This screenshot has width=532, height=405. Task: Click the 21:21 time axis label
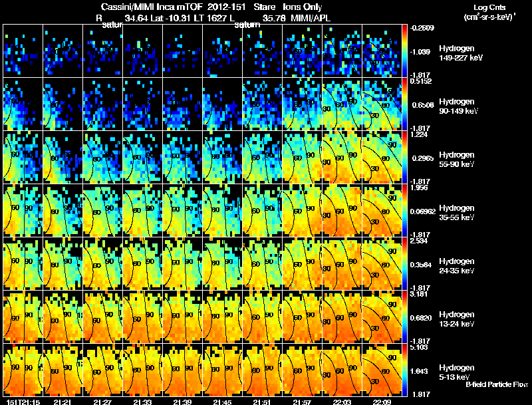pyautogui.click(x=63, y=402)
